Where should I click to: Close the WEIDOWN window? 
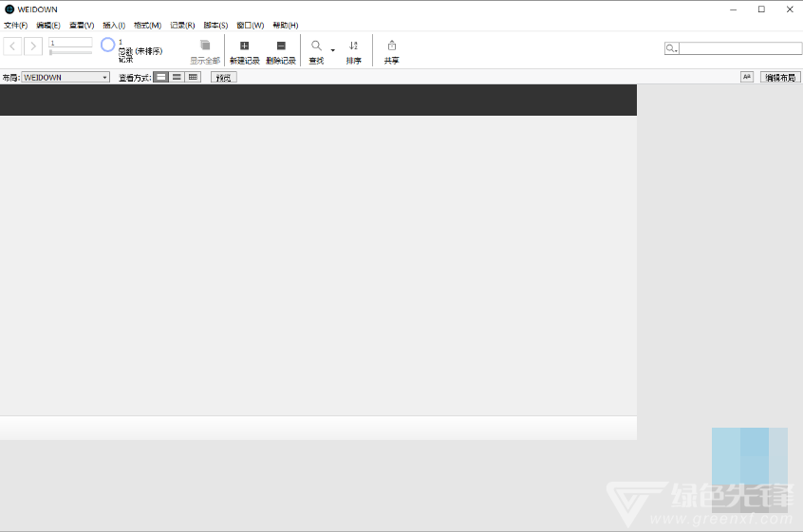[x=790, y=9]
